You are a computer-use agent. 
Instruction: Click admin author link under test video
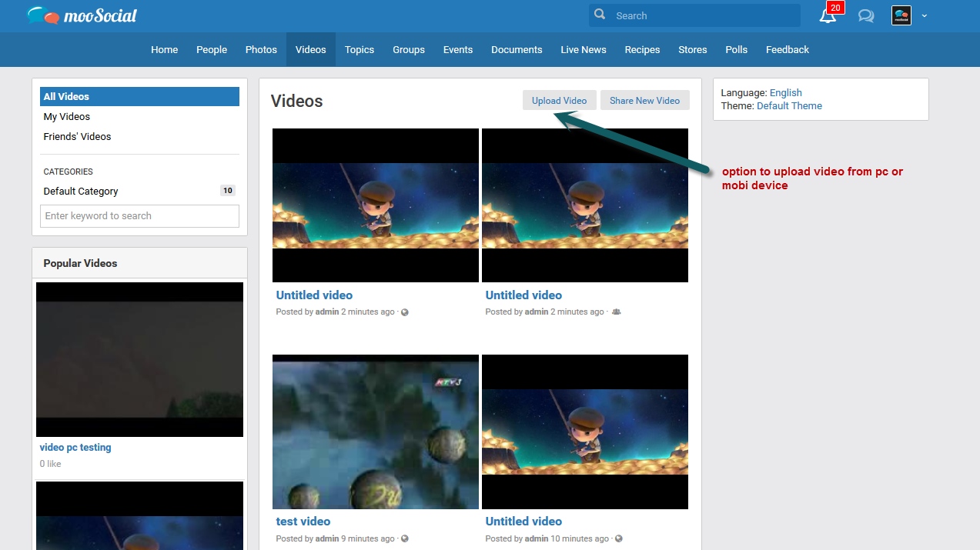coord(327,538)
